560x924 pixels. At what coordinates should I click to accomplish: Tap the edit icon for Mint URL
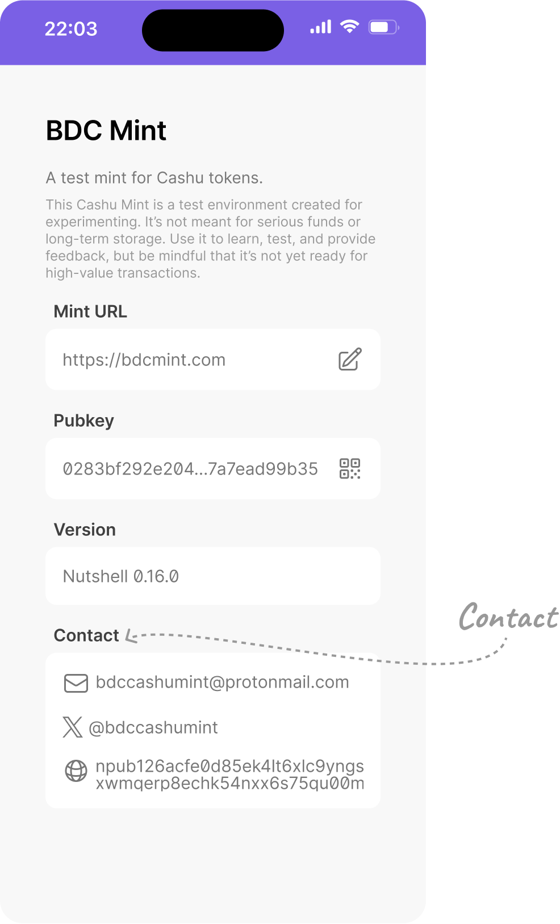(x=350, y=359)
